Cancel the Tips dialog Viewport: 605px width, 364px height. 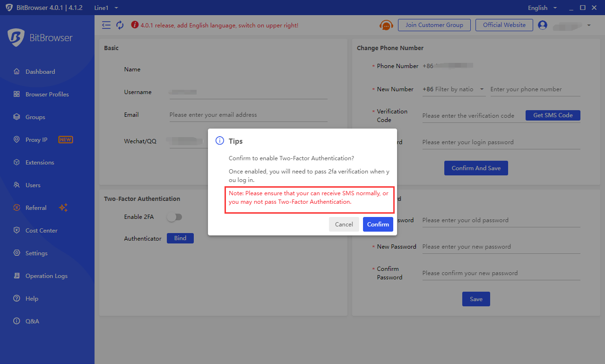[344, 225]
